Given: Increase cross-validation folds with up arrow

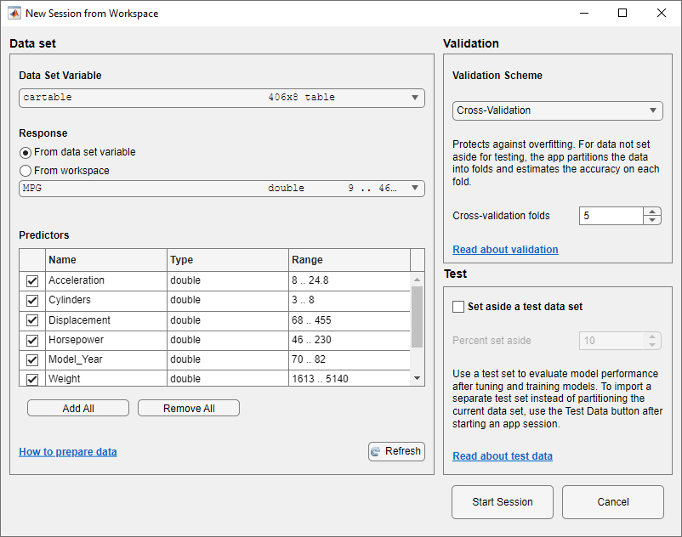Looking at the screenshot, I should pos(652,211).
